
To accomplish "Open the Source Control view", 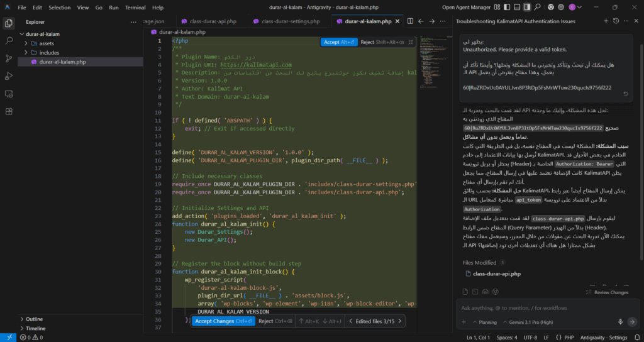I will click(9, 58).
